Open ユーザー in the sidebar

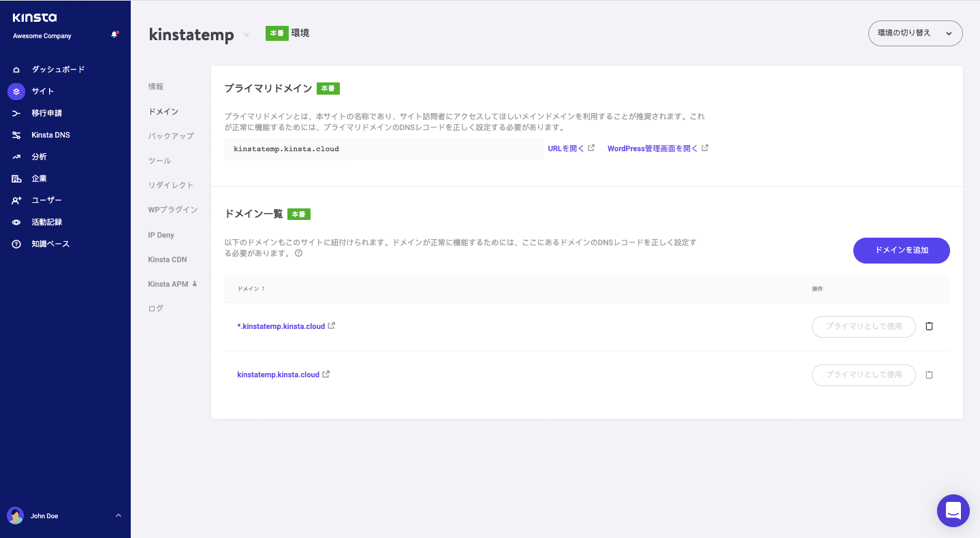47,200
